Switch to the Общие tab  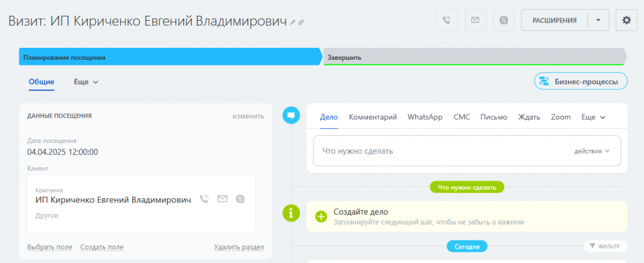42,82
